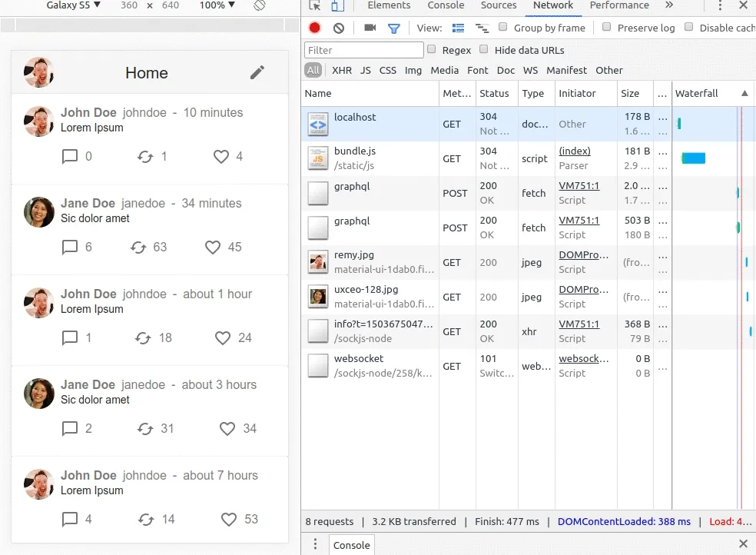Click the (index) initiator link for bundle.js

574,151
